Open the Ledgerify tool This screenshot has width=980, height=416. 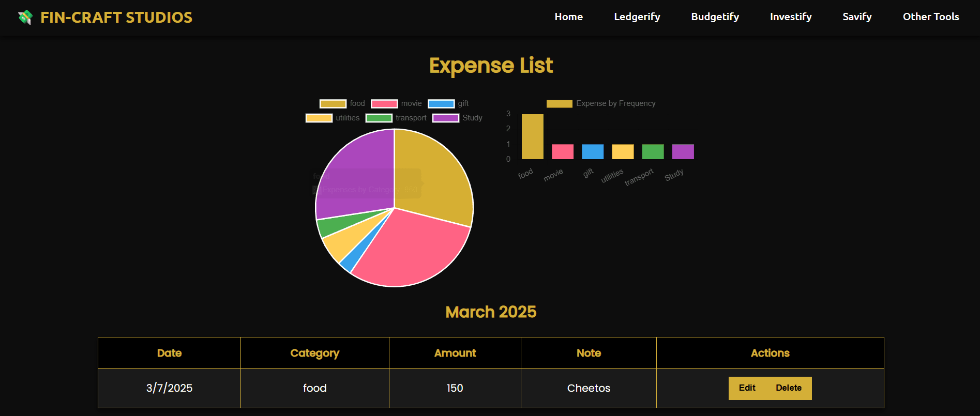tap(637, 17)
